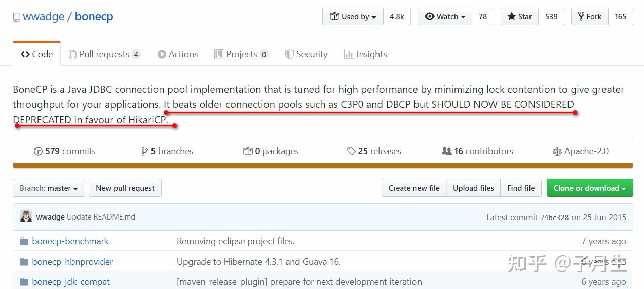
Task: Star the bonecp repository
Action: click(519, 17)
